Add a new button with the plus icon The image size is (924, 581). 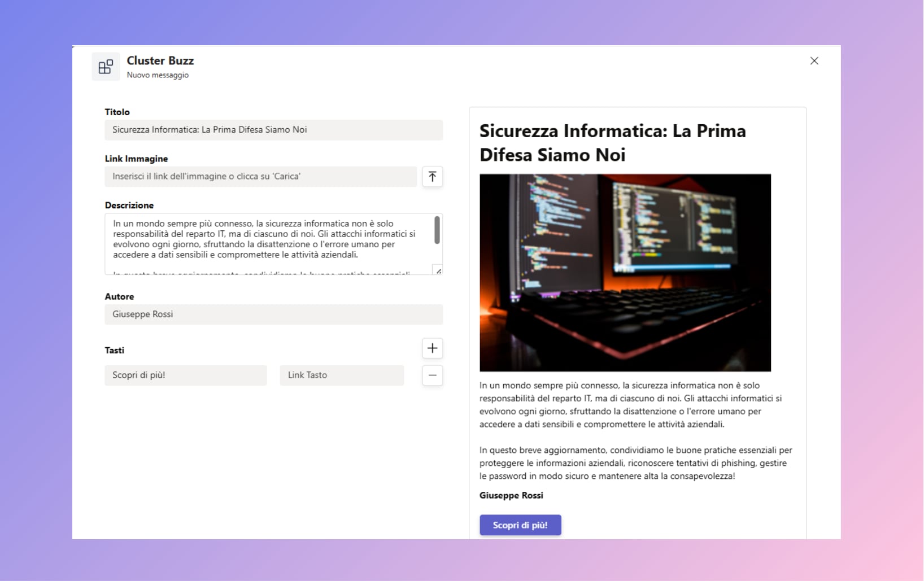tap(432, 348)
